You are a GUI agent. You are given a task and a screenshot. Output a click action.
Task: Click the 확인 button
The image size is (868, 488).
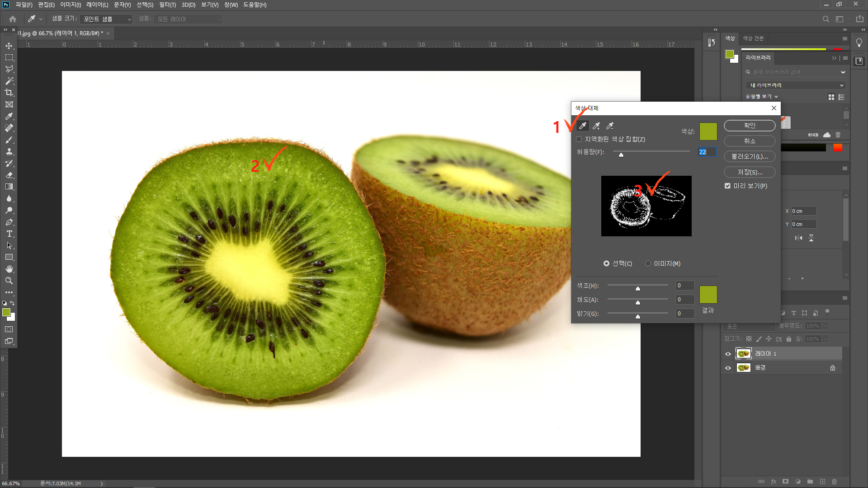point(749,126)
